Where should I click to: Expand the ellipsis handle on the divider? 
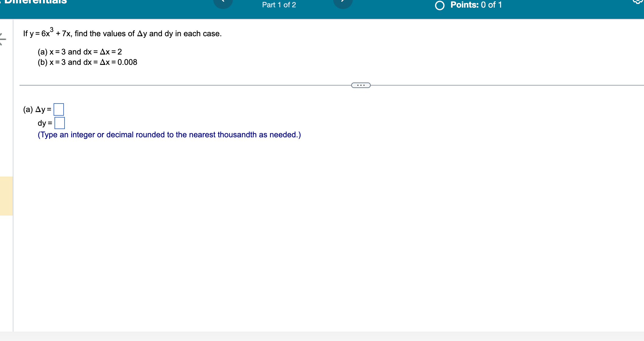pos(361,85)
